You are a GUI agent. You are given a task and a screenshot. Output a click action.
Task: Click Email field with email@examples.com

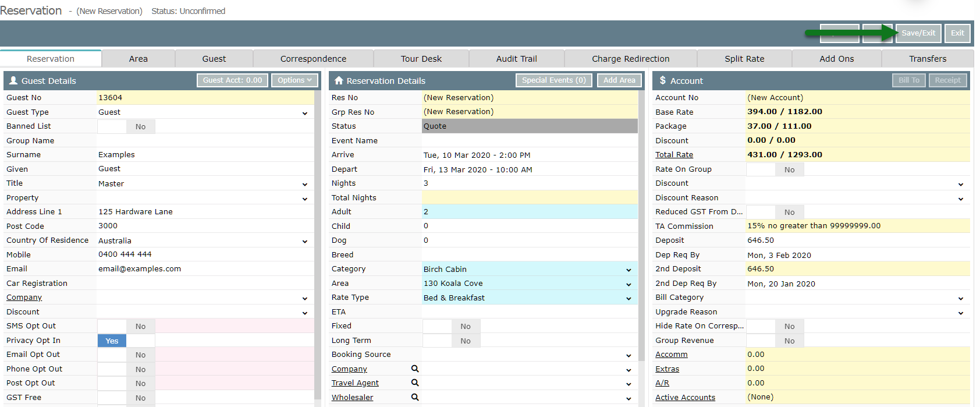click(205, 269)
